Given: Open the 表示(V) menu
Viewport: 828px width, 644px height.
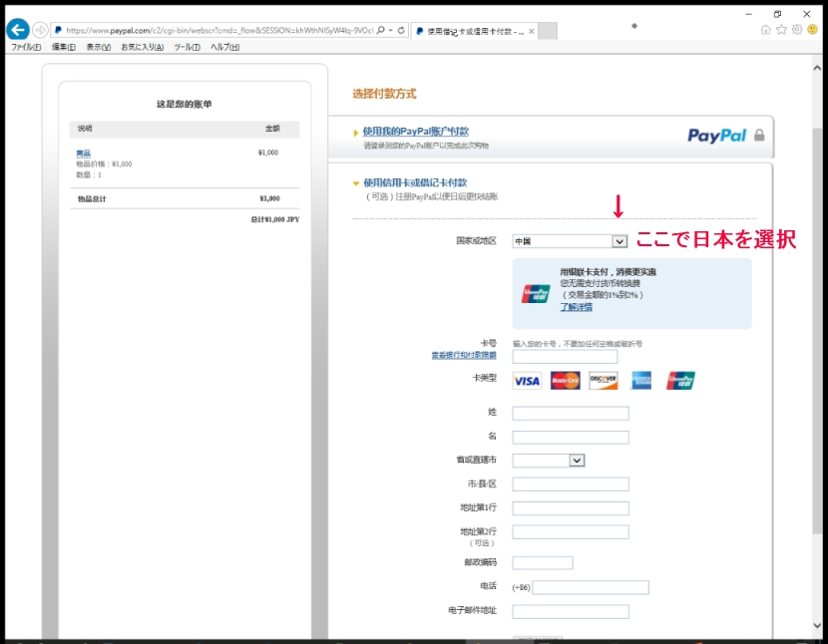Looking at the screenshot, I should coord(98,47).
